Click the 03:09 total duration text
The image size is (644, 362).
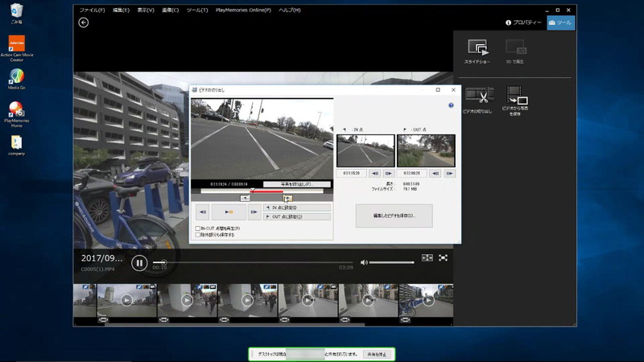[x=346, y=268]
